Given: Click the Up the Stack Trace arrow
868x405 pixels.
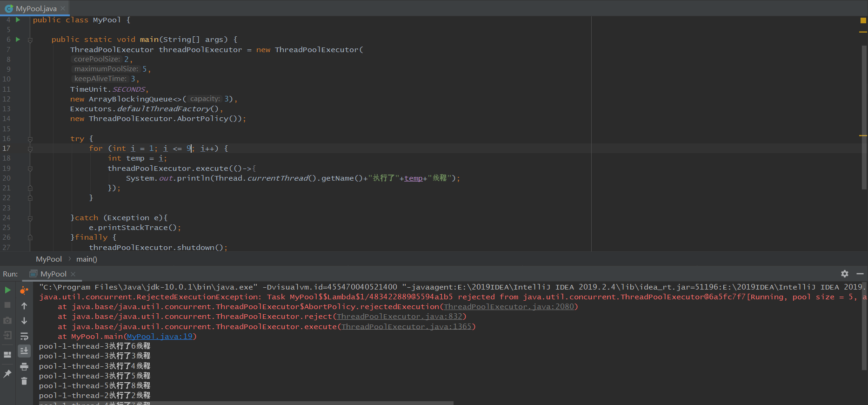Looking at the screenshot, I should [24, 306].
